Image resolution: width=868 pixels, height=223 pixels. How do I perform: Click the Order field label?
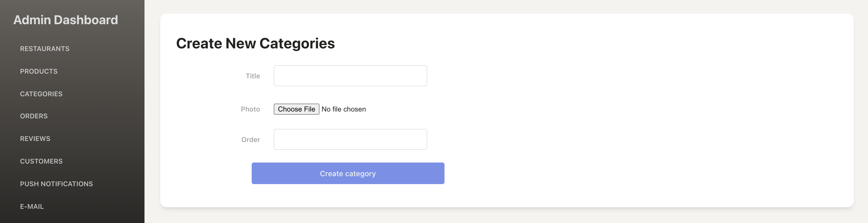coord(250,140)
